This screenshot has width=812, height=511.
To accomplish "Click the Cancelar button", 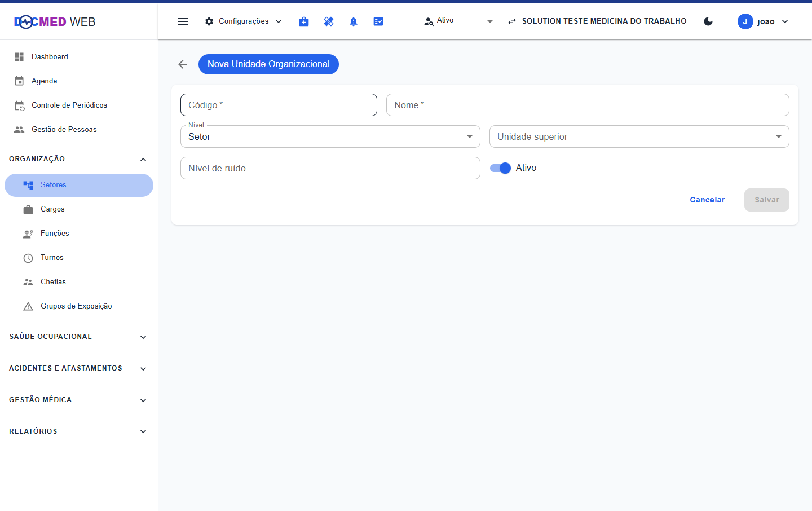I will coord(708,200).
